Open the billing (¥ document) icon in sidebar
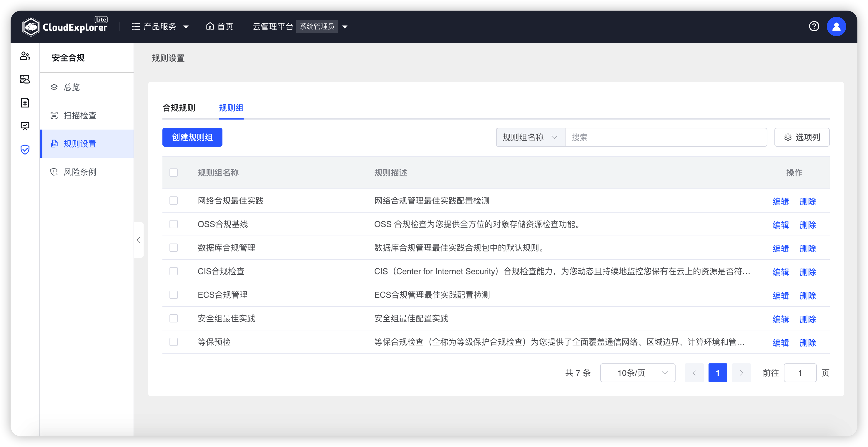Image resolution: width=868 pixels, height=447 pixels. [25, 103]
